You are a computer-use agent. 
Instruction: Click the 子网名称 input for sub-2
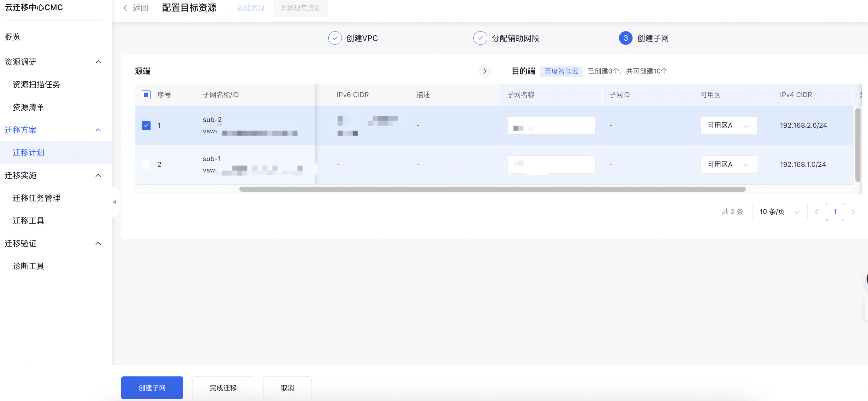(551, 125)
